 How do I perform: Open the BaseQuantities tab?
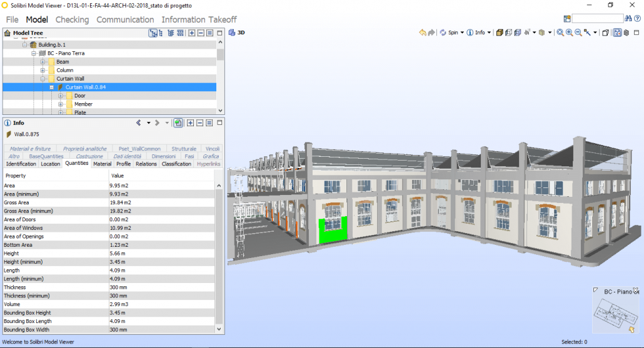click(x=46, y=156)
